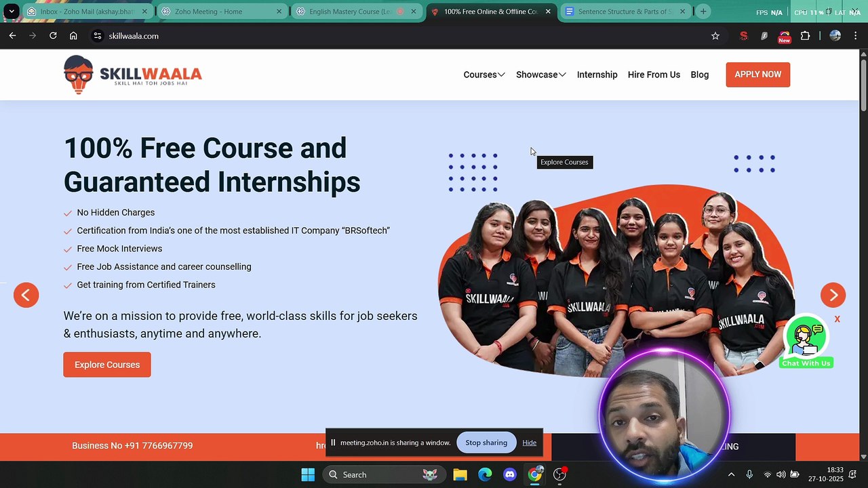Click the Explore Courses button
Viewport: 868px width, 488px height.
pos(107,365)
